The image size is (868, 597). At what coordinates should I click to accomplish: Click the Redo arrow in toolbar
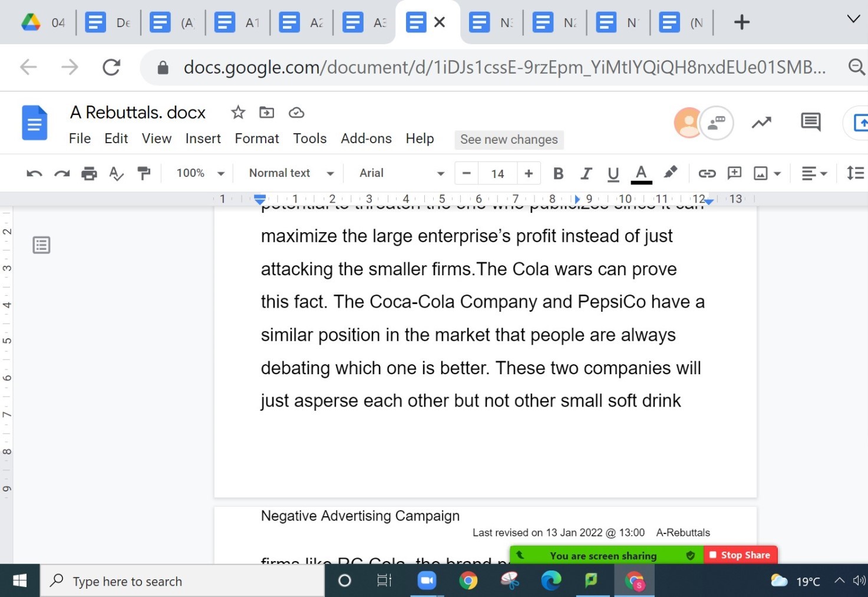[62, 173]
